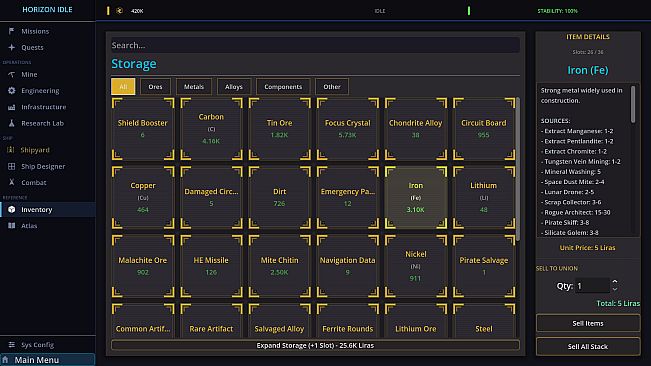Click the item details sources scrollbar
This screenshot has width=651, height=366.
pyautogui.click(x=633, y=105)
